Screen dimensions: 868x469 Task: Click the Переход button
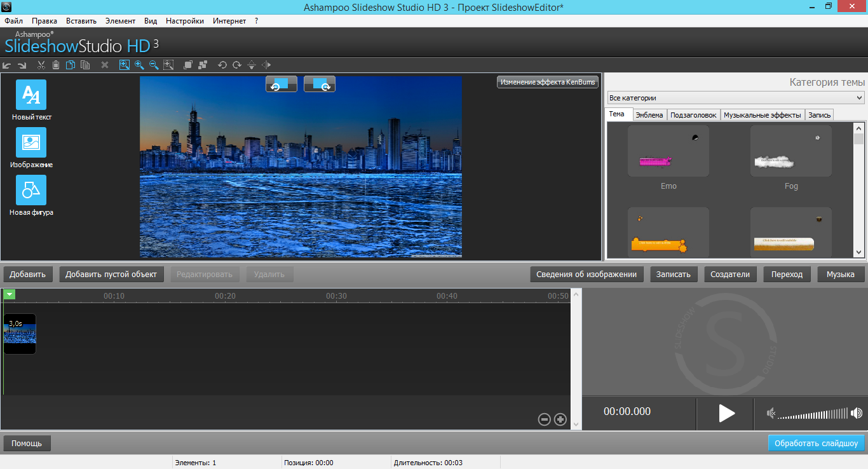(x=787, y=275)
